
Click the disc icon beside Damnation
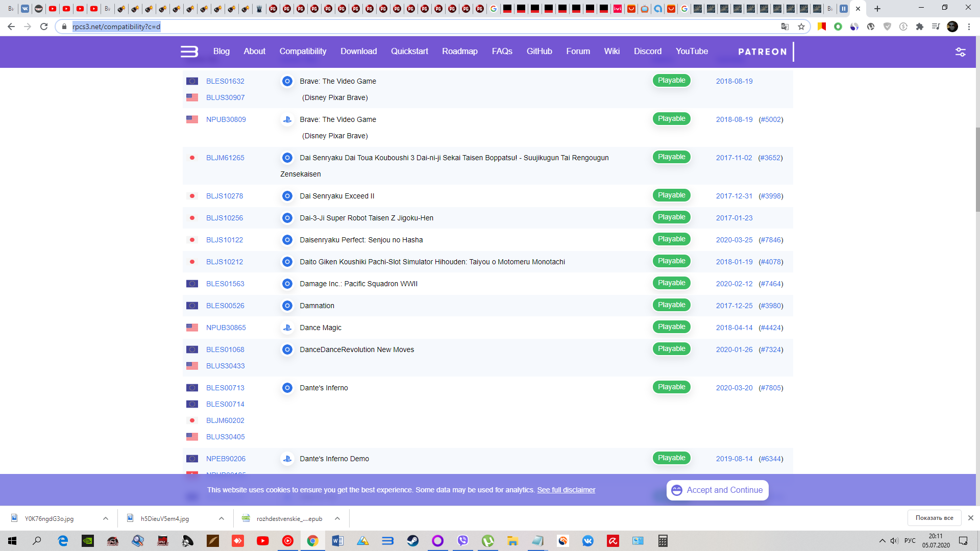(x=287, y=306)
